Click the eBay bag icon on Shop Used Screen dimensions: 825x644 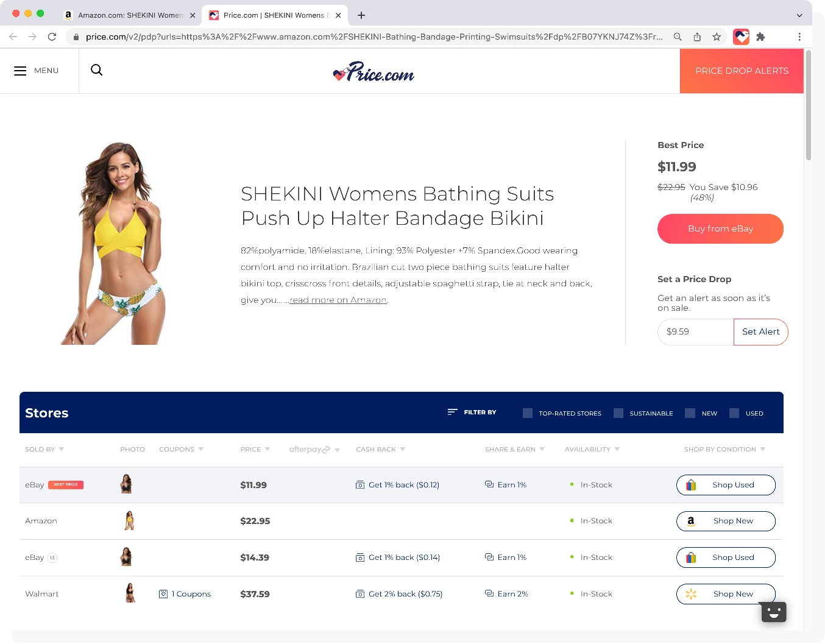[x=690, y=484]
